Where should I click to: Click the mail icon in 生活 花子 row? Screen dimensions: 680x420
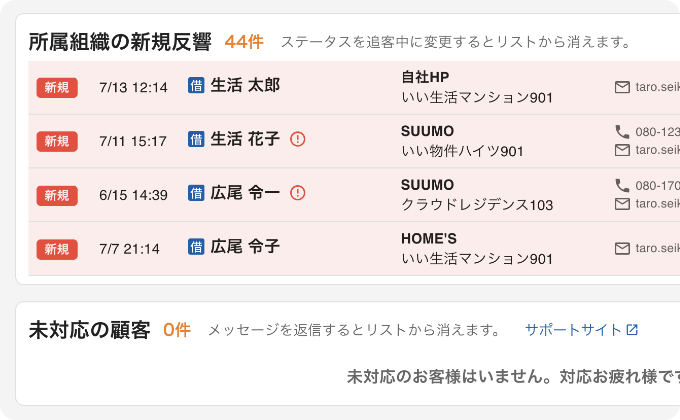622,150
